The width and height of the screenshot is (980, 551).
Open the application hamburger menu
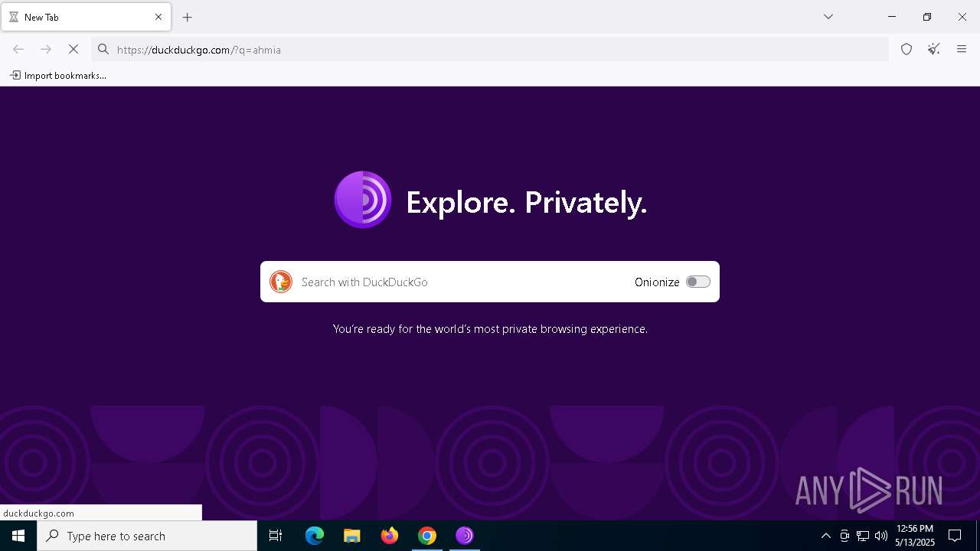click(962, 50)
